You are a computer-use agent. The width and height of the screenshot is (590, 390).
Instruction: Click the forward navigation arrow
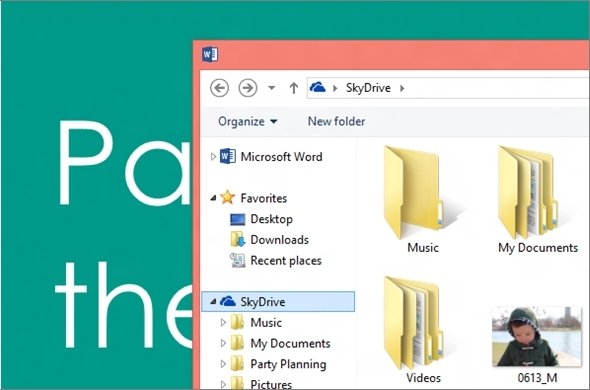click(248, 88)
